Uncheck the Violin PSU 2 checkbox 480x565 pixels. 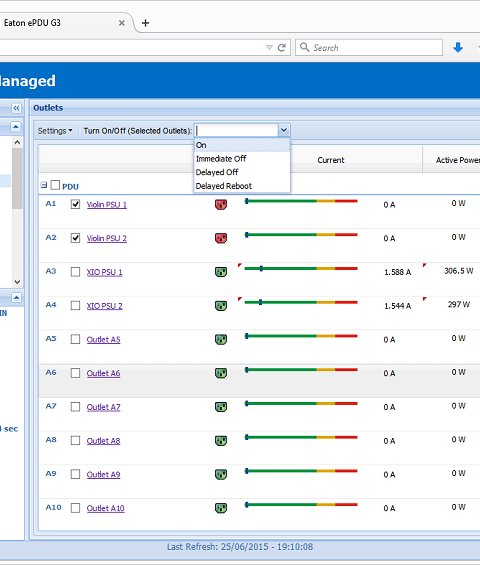coord(75,238)
